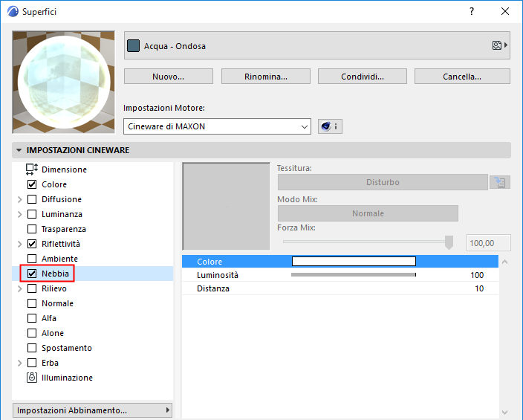523x420 pixels.
Task: Select the Illuminazione lamp icon
Action: pyautogui.click(x=32, y=378)
